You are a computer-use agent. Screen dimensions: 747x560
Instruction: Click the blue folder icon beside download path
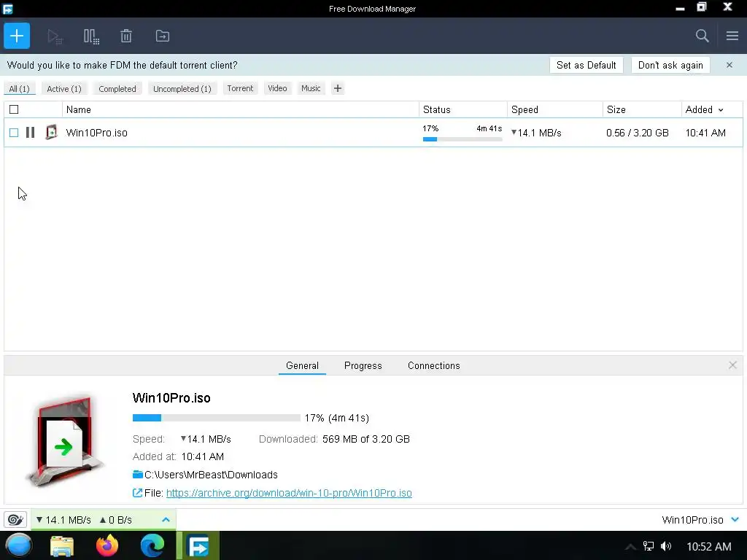[138, 474]
